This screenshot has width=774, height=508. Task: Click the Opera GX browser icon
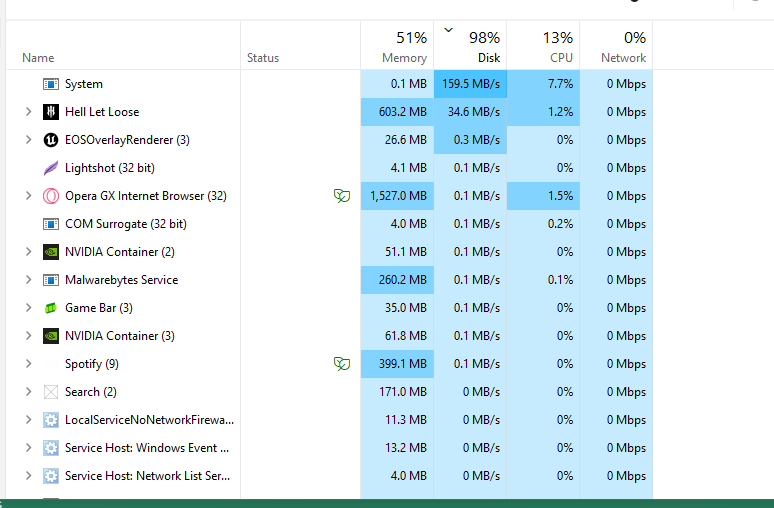click(x=51, y=196)
